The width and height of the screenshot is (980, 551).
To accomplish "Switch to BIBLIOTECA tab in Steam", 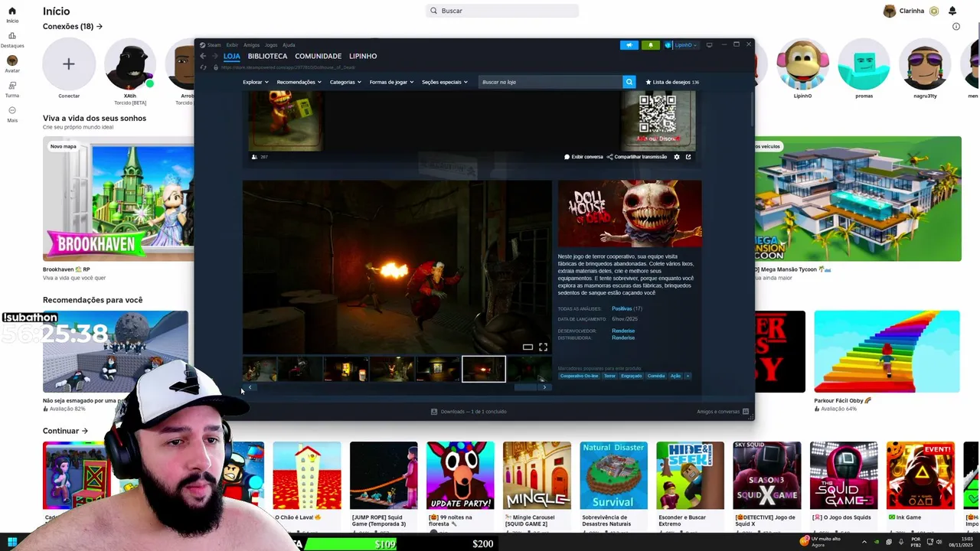I will point(267,56).
